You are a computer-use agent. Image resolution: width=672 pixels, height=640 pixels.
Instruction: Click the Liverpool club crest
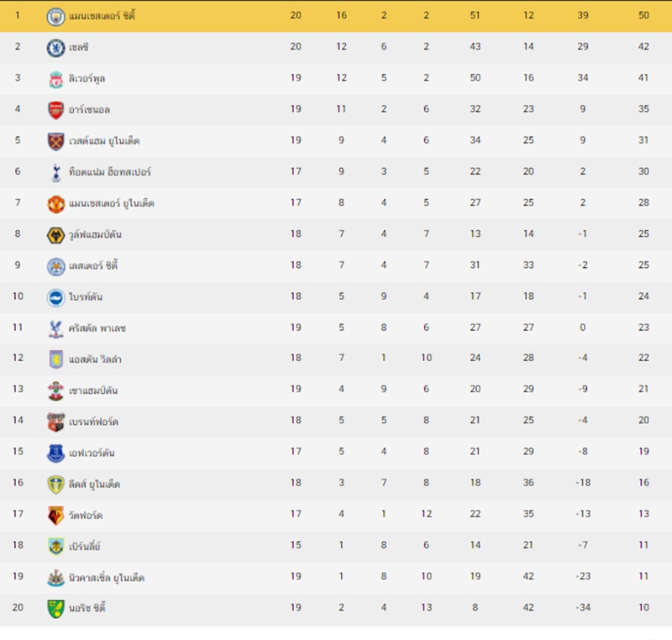55,79
